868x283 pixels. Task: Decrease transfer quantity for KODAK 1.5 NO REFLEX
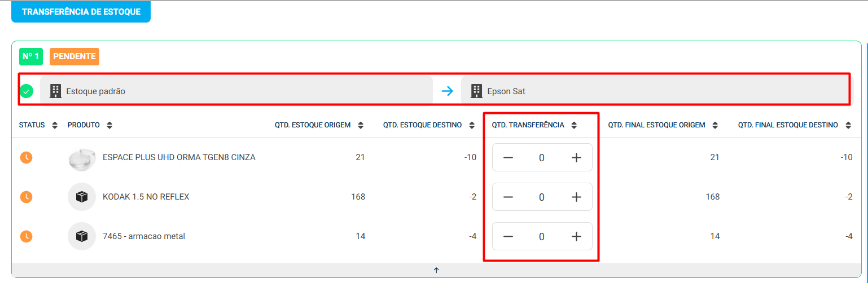(x=508, y=197)
